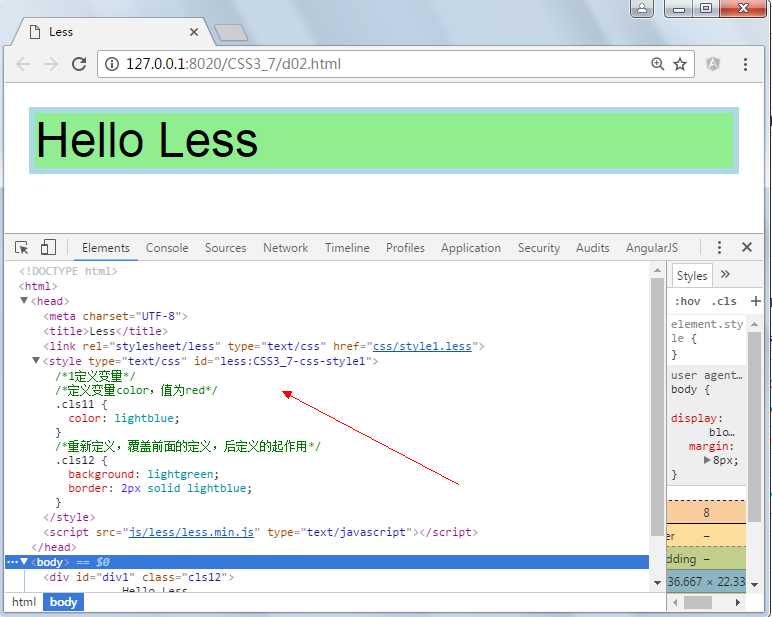This screenshot has width=772, height=617.
Task: View site information icon in address bar
Action: pos(112,64)
